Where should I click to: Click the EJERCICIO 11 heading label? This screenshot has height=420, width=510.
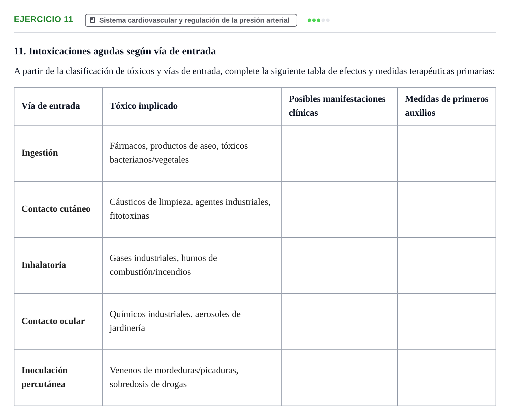[x=43, y=19]
